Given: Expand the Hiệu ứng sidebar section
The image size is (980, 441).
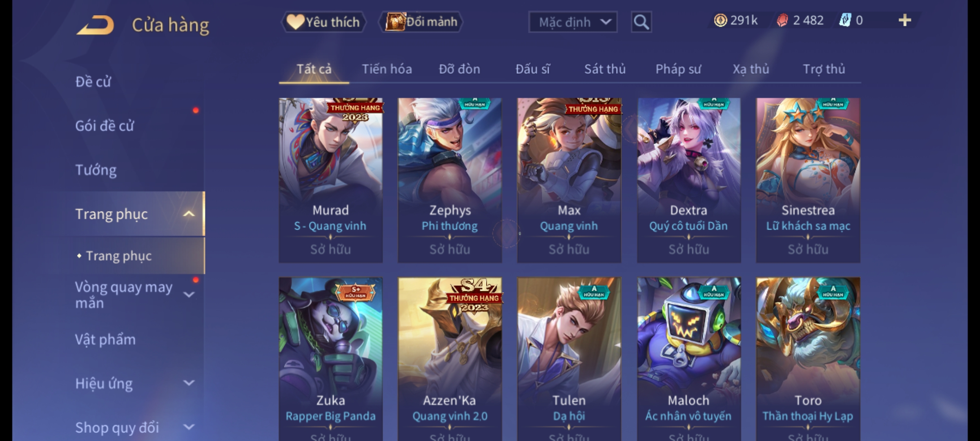Looking at the screenshot, I should [x=189, y=383].
